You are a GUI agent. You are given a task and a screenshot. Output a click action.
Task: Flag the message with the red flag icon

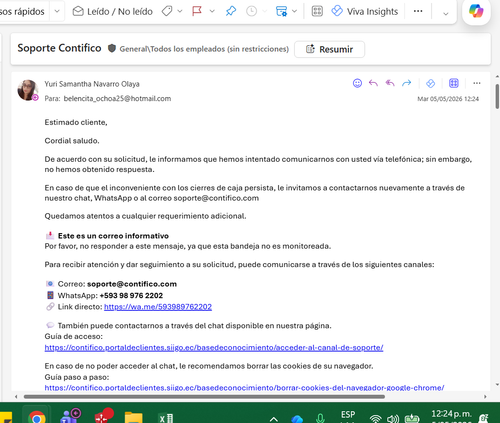tap(197, 11)
